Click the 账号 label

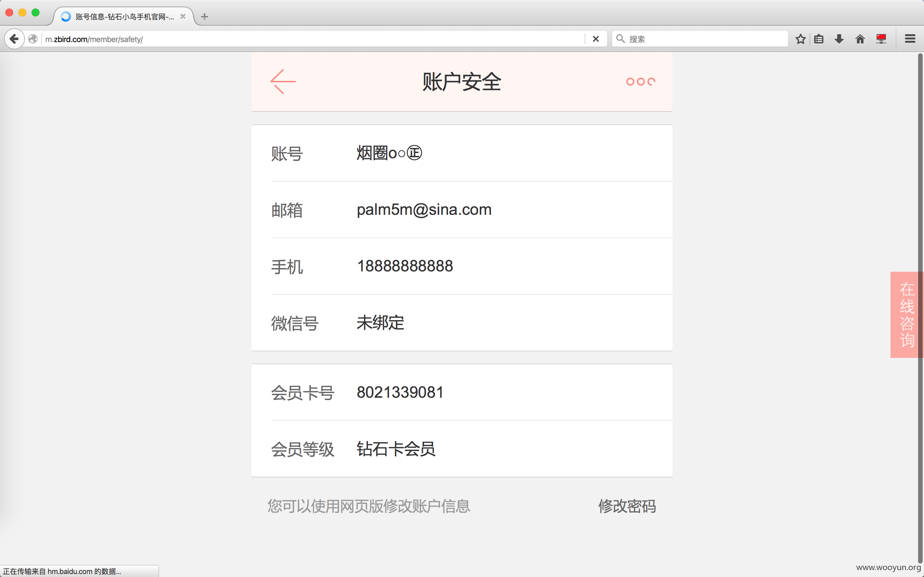tap(287, 154)
